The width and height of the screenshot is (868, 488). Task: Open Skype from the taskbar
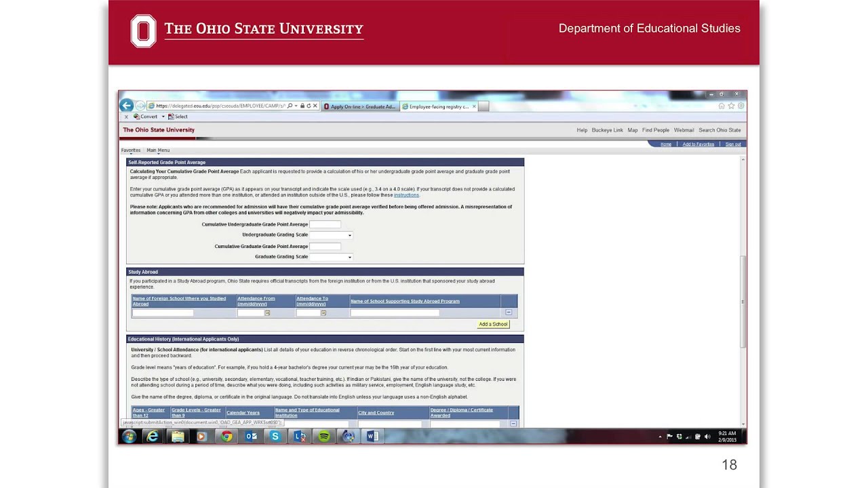[x=275, y=436]
